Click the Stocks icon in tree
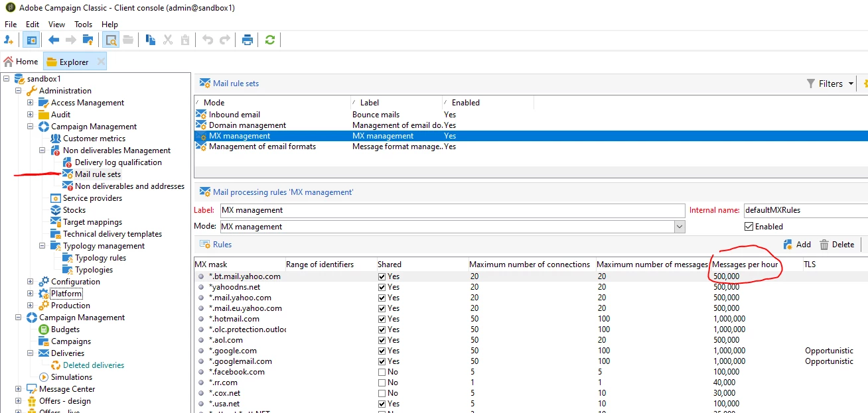 (x=56, y=210)
